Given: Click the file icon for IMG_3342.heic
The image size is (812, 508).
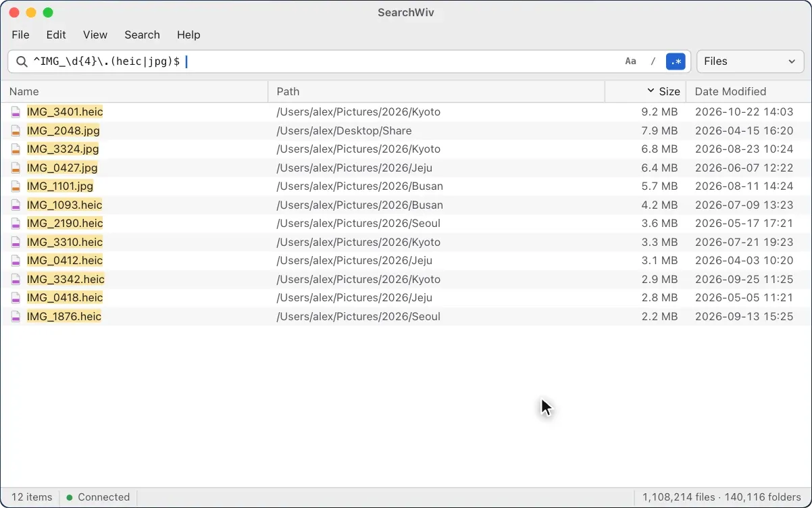Looking at the screenshot, I should pyautogui.click(x=16, y=280).
